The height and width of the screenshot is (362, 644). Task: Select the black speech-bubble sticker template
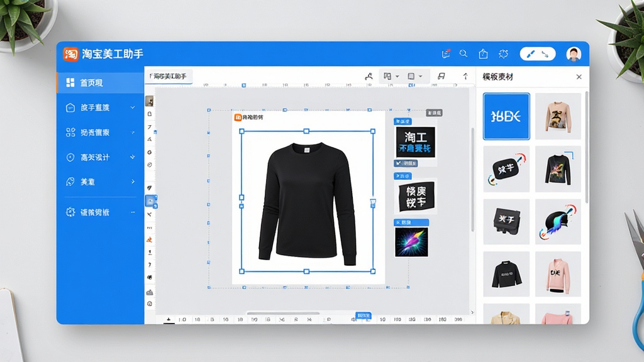506,168
